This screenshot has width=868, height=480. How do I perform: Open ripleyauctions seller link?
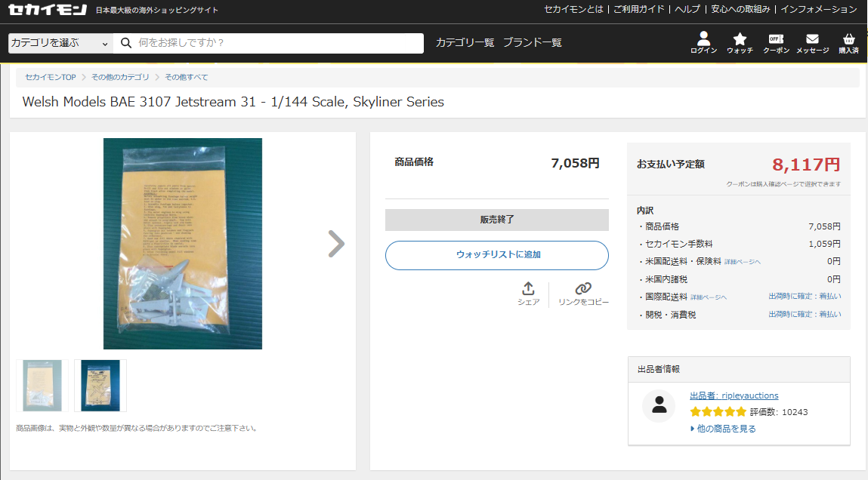tap(734, 395)
